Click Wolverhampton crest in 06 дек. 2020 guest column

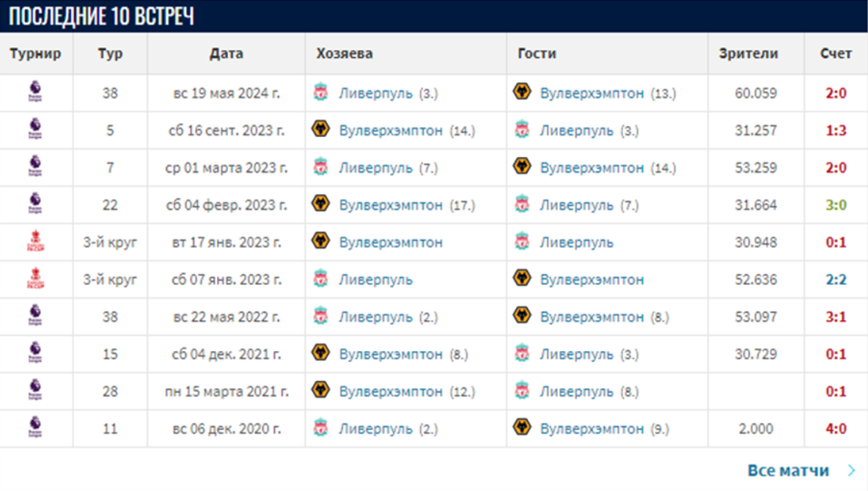tap(522, 428)
